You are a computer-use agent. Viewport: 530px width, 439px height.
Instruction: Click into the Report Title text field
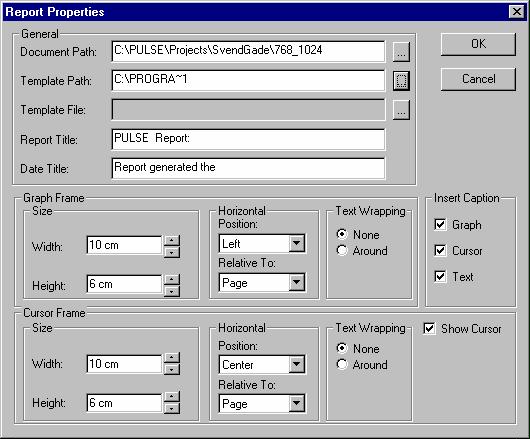pyautogui.click(x=248, y=139)
